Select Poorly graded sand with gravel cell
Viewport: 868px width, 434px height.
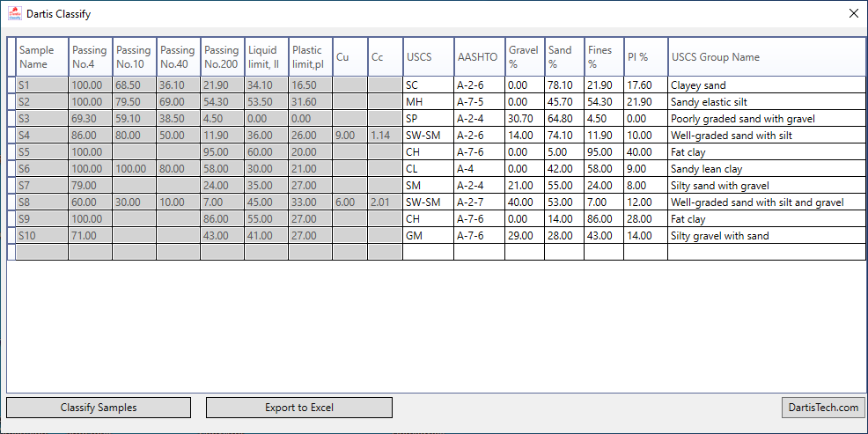point(767,119)
